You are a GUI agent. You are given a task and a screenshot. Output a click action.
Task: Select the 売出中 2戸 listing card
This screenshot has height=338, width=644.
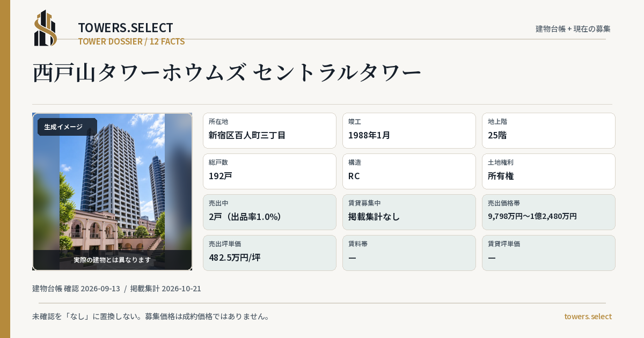[269, 212]
